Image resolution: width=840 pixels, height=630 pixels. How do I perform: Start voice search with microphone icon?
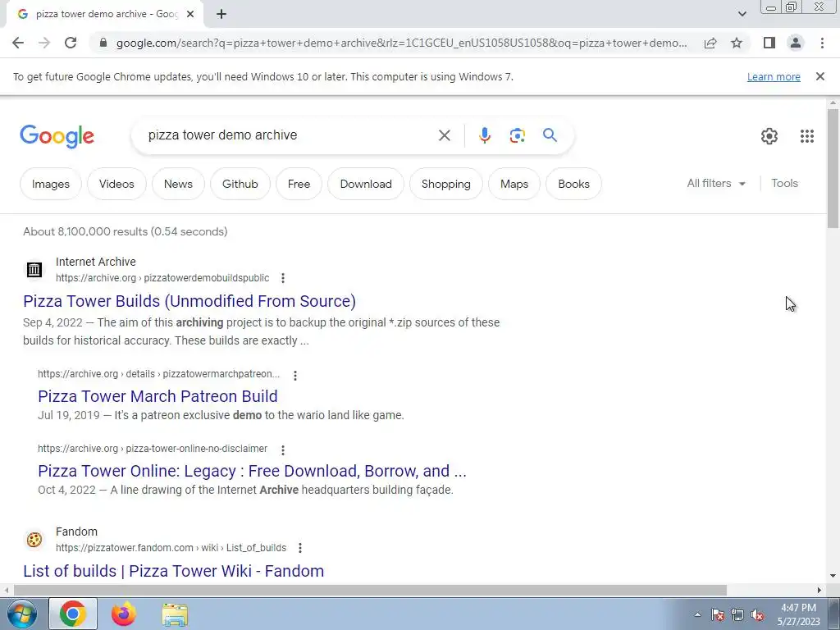[484, 135]
